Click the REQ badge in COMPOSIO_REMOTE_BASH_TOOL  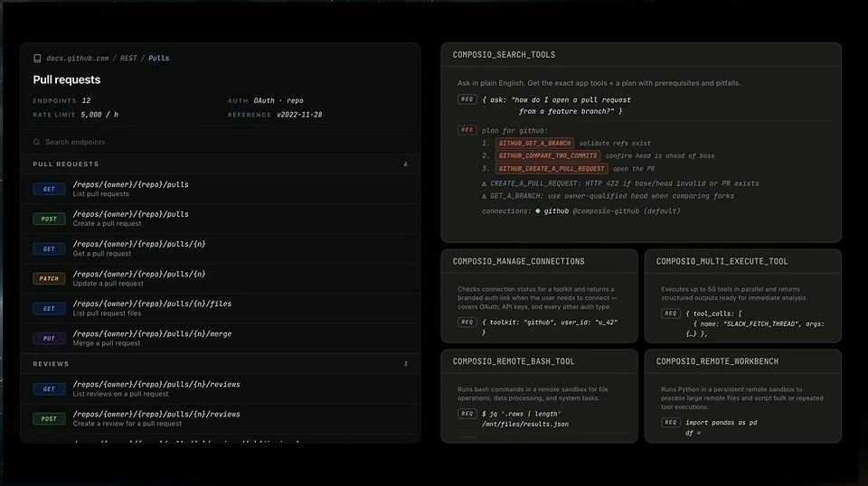(467, 414)
